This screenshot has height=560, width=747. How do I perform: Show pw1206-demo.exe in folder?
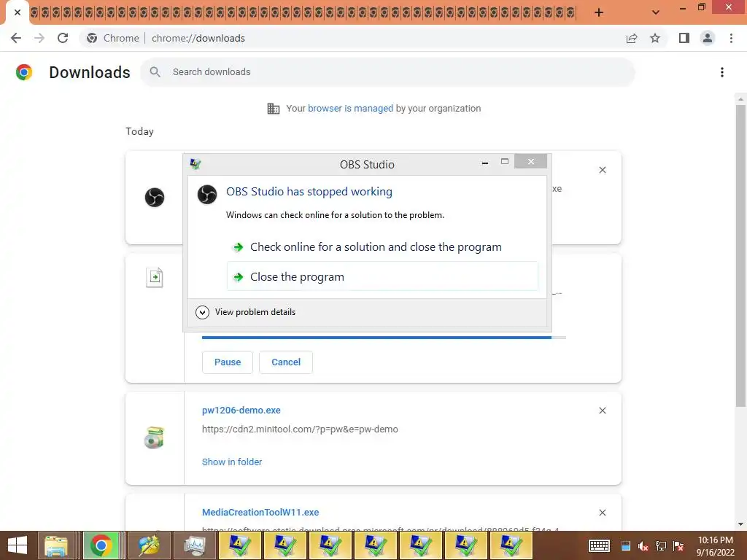click(231, 462)
